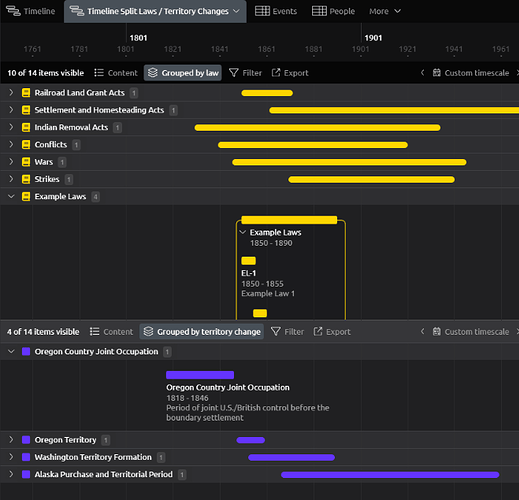The width and height of the screenshot is (519, 500).
Task: Export the law timeline
Action: point(290,73)
